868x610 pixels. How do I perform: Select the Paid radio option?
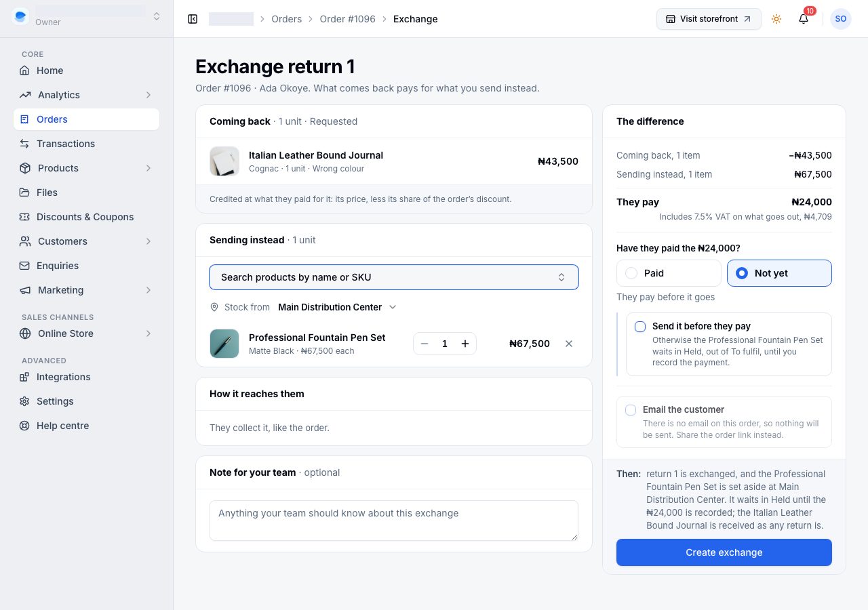669,273
